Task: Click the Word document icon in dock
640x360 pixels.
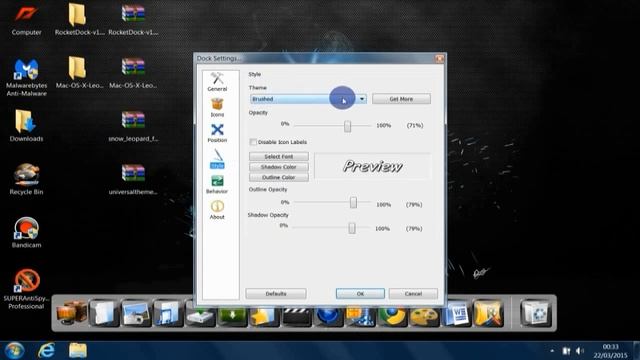Action: pyautogui.click(x=456, y=313)
